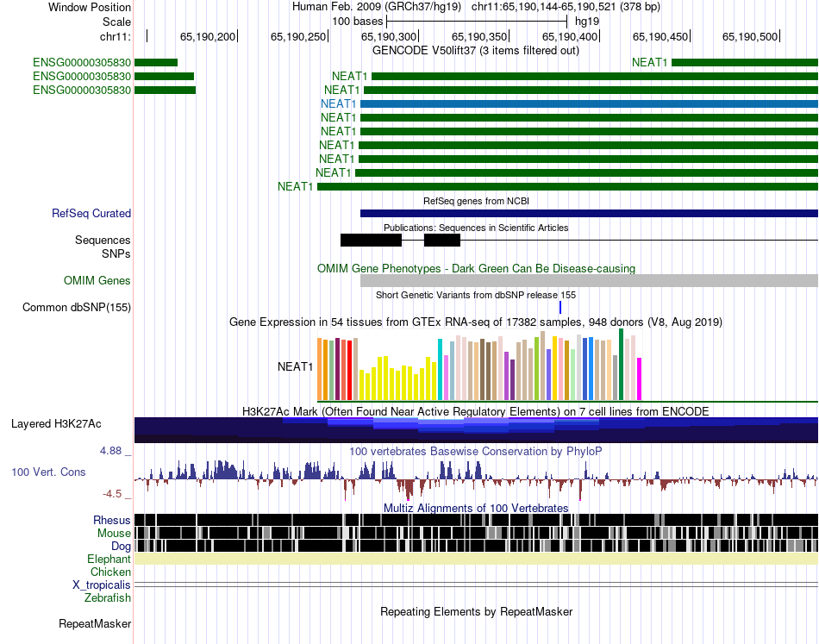Image resolution: width=819 pixels, height=644 pixels.
Task: Select the blue highlighted NEAT1 transcript bar
Action: click(589, 104)
